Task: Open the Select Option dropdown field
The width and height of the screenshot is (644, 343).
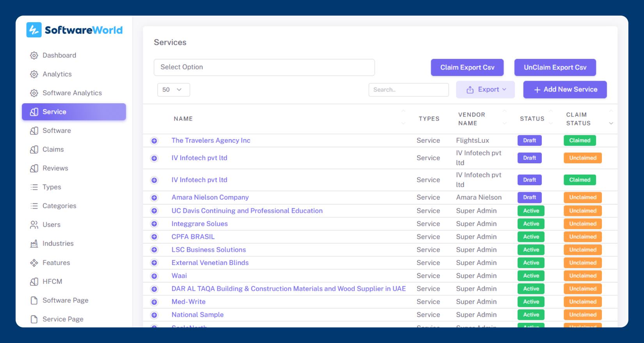Action: click(264, 67)
